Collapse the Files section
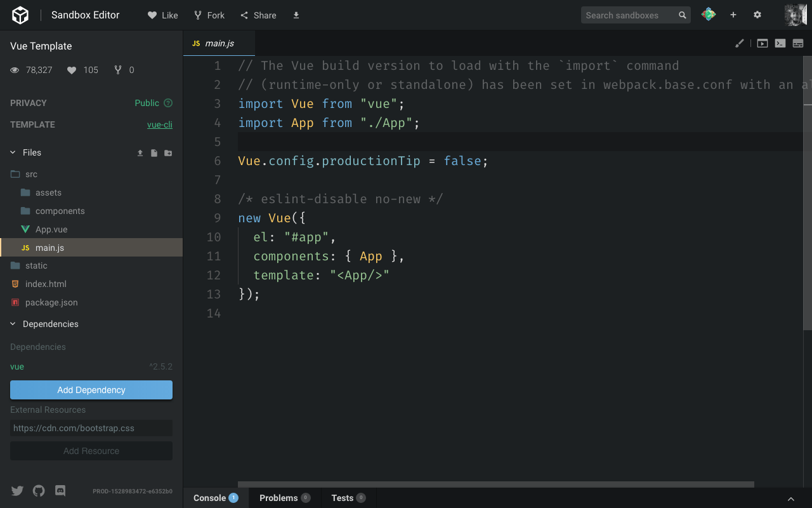This screenshot has width=812, height=508. 11,152
